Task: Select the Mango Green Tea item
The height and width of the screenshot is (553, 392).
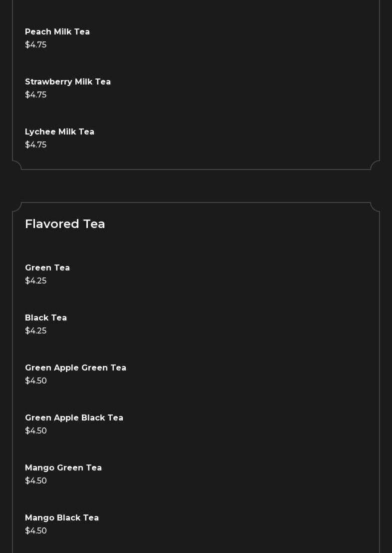Action: (x=63, y=468)
